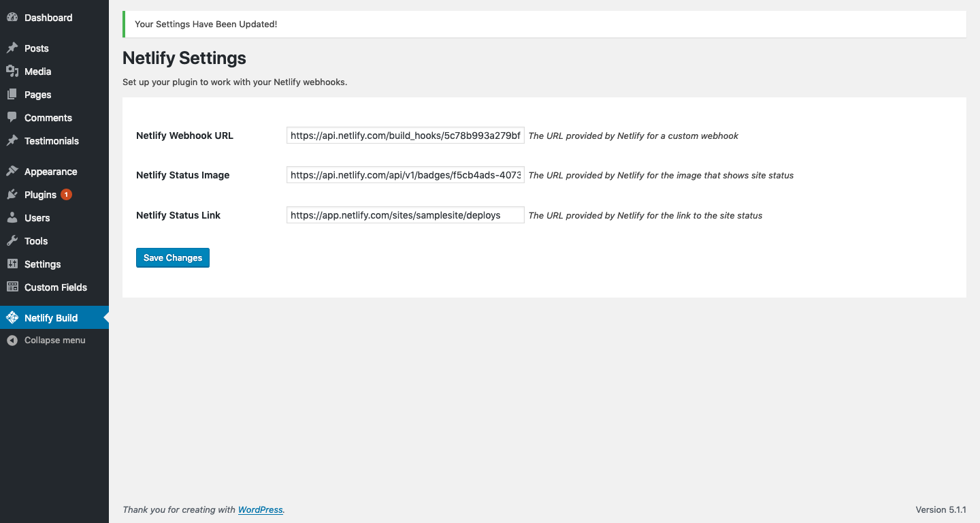
Task: Open the Posts menu item
Action: click(x=54, y=48)
